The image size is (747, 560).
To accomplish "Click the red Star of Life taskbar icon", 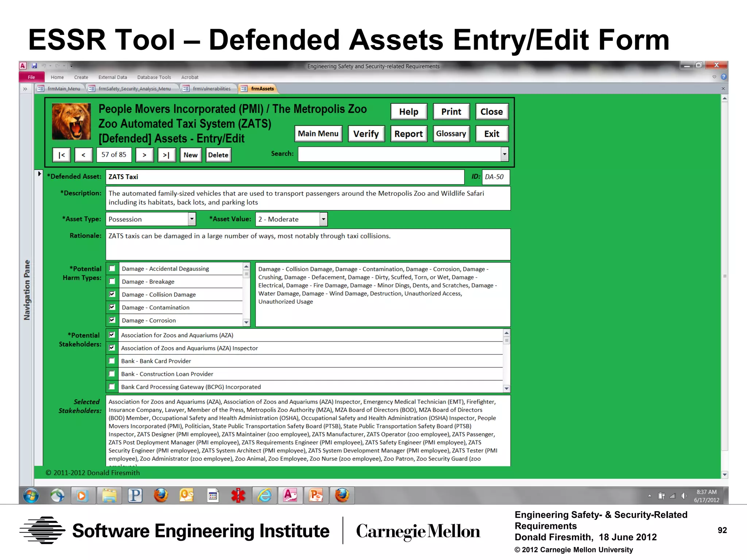I will 239,495.
